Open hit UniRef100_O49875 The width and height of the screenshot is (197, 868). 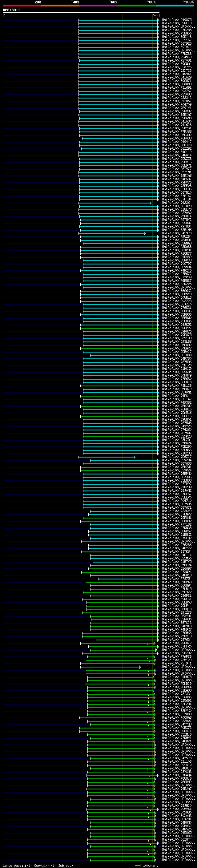point(177,20)
